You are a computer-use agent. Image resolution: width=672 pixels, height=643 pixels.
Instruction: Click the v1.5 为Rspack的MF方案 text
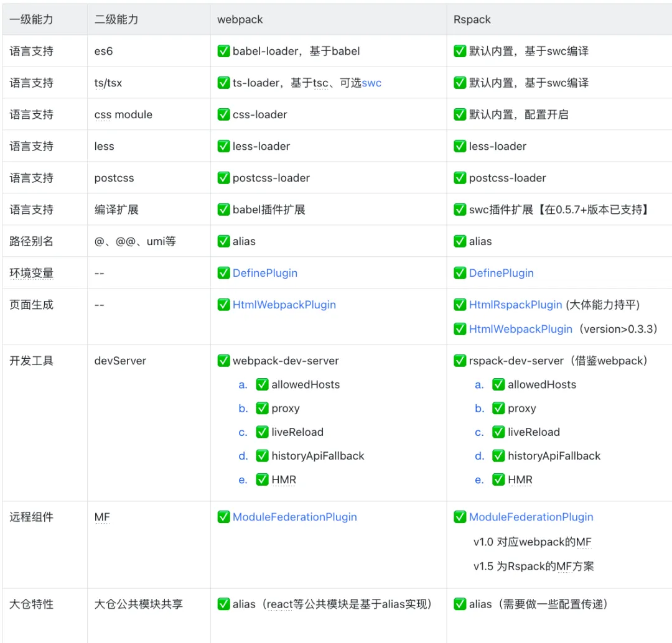534,566
